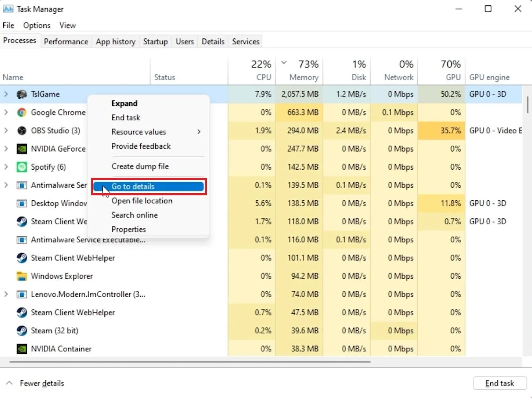Expand the Spotify (6) process group
This screenshot has height=398, width=532.
(6, 167)
